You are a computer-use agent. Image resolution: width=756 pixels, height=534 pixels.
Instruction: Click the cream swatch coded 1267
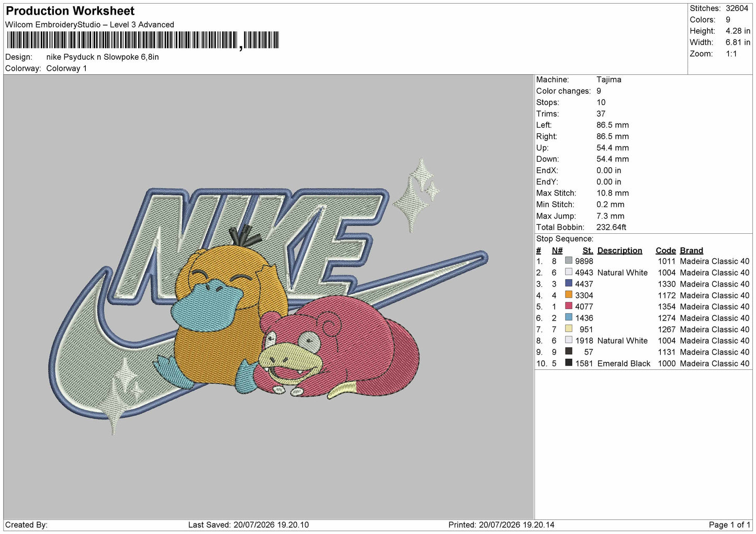click(x=569, y=329)
